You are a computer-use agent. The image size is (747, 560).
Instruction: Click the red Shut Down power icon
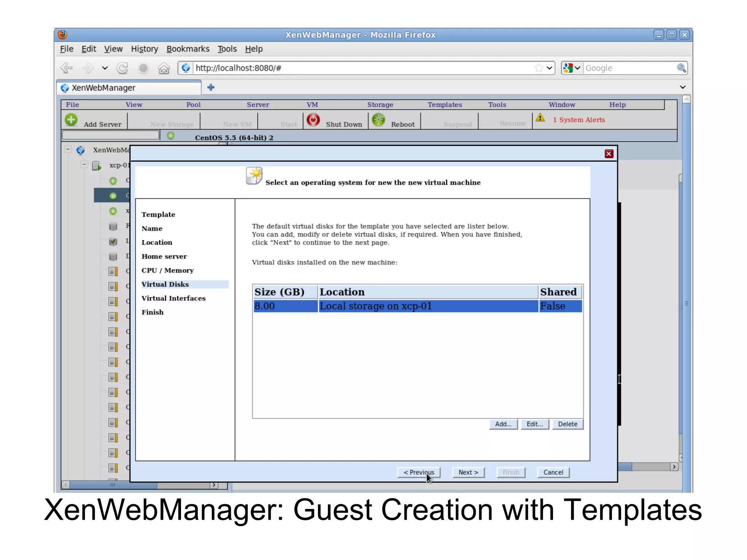[x=313, y=120]
